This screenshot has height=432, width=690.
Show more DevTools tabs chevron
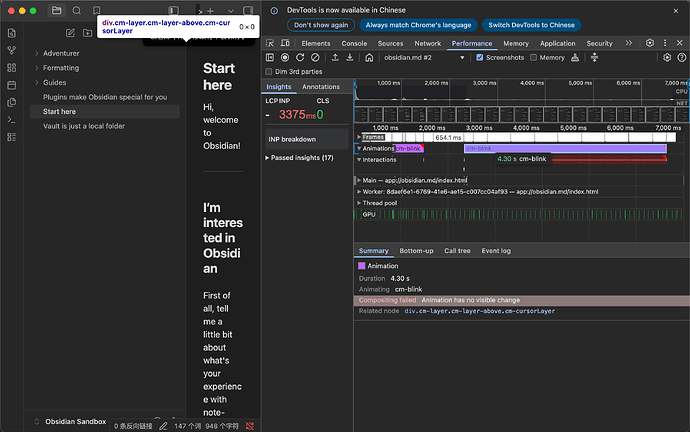628,43
